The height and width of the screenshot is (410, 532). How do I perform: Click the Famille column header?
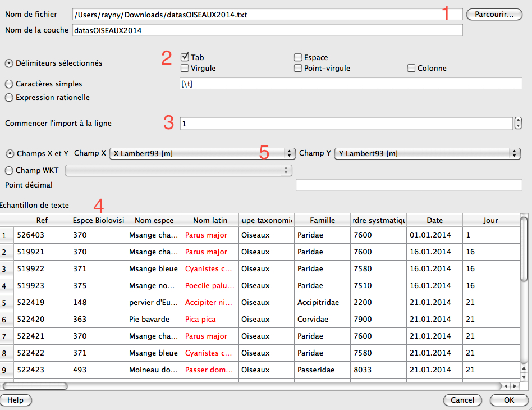322,220
